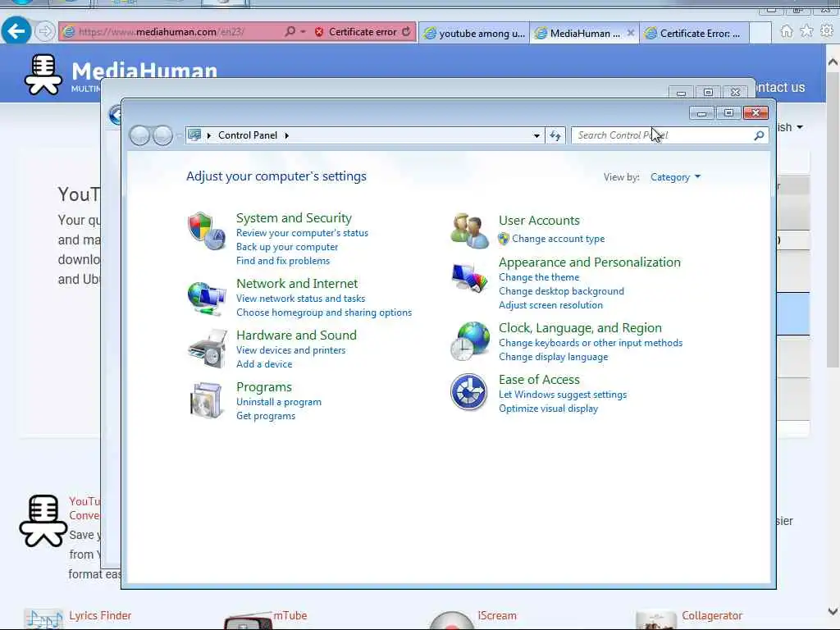Click the computer icon in Control Panel breadcrumb
The height and width of the screenshot is (630, 840).
click(194, 135)
